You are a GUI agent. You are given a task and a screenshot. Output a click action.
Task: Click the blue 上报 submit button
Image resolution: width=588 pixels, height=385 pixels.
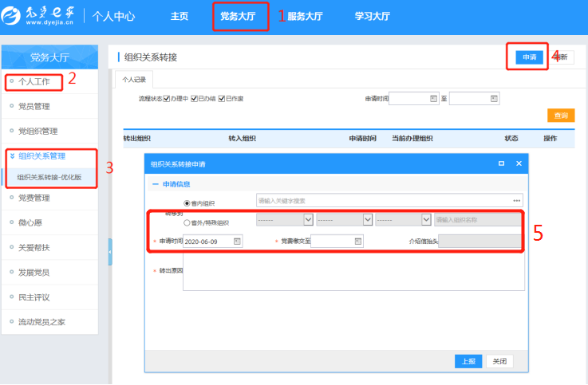coord(468,361)
